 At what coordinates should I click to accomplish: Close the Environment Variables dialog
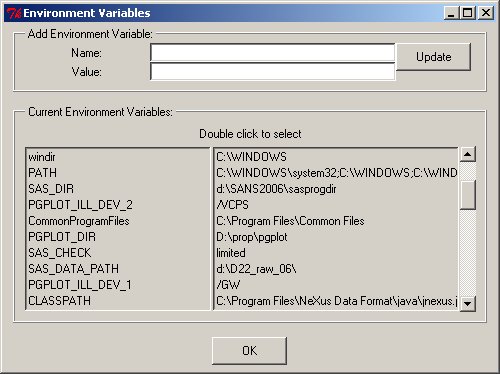[x=486, y=13]
